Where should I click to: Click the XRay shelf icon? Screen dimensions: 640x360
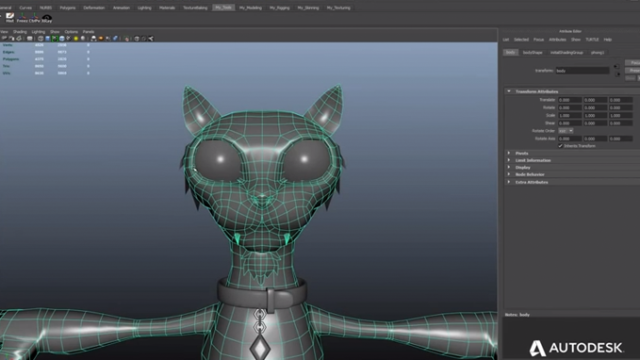[x=47, y=18]
